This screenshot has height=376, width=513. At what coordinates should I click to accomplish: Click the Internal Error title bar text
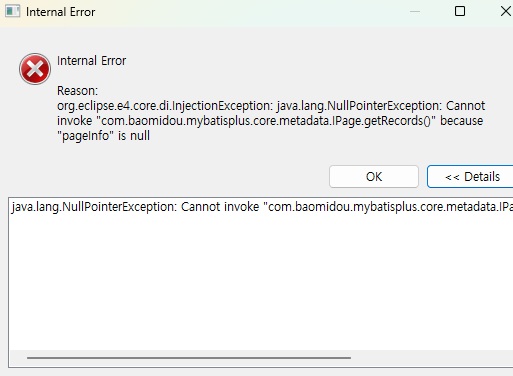tap(61, 12)
